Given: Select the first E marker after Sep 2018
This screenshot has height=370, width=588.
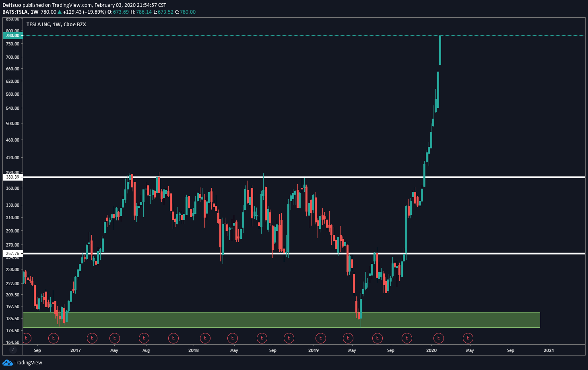Looking at the screenshot, I should (x=289, y=338).
